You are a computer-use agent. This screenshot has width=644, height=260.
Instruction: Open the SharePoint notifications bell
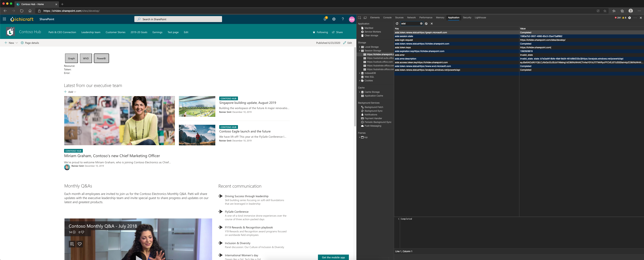[x=325, y=19]
